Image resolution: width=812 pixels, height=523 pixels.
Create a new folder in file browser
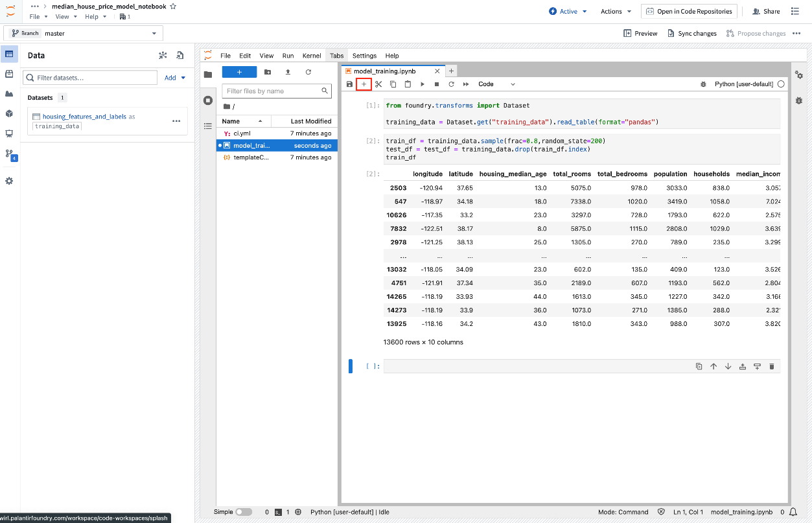[268, 72]
